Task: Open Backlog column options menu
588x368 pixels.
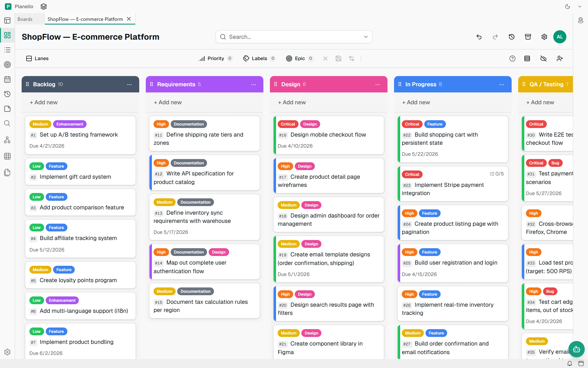Action: coord(129,84)
